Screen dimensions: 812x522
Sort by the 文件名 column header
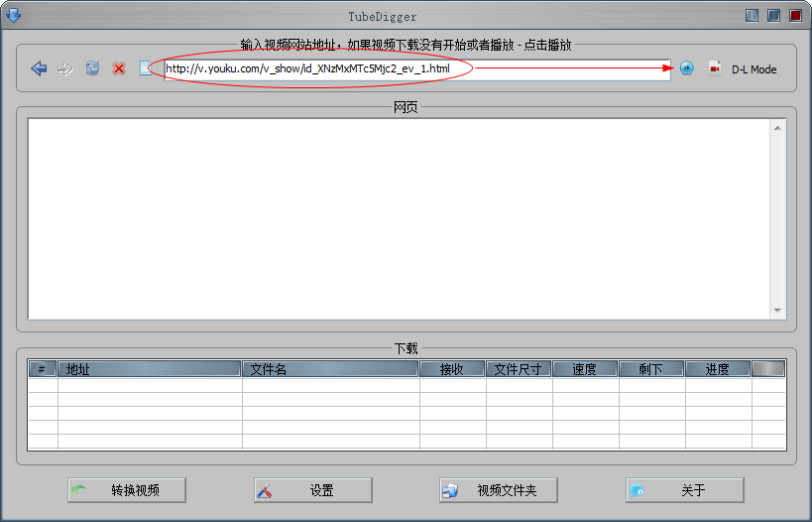click(330, 369)
